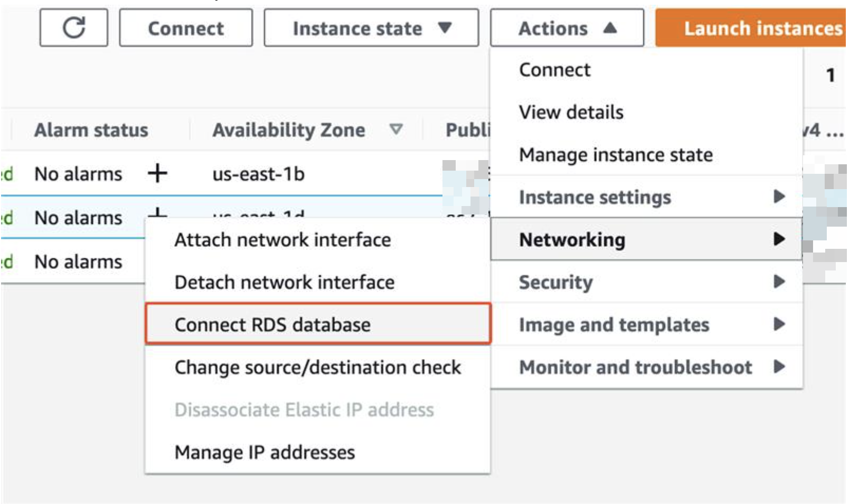This screenshot has width=849, height=504.
Task: Open Manage IP addresses
Action: pos(264,452)
